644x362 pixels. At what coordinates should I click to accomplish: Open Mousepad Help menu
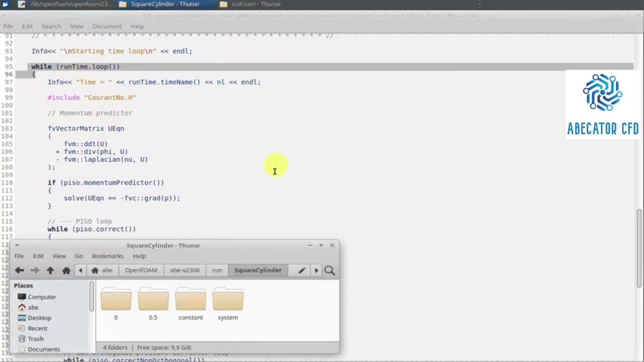pyautogui.click(x=137, y=26)
